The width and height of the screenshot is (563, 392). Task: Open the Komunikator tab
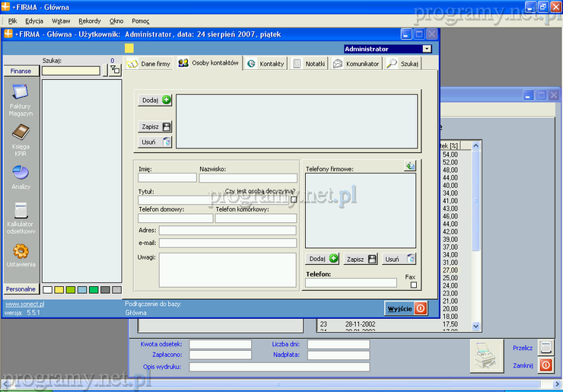click(355, 64)
